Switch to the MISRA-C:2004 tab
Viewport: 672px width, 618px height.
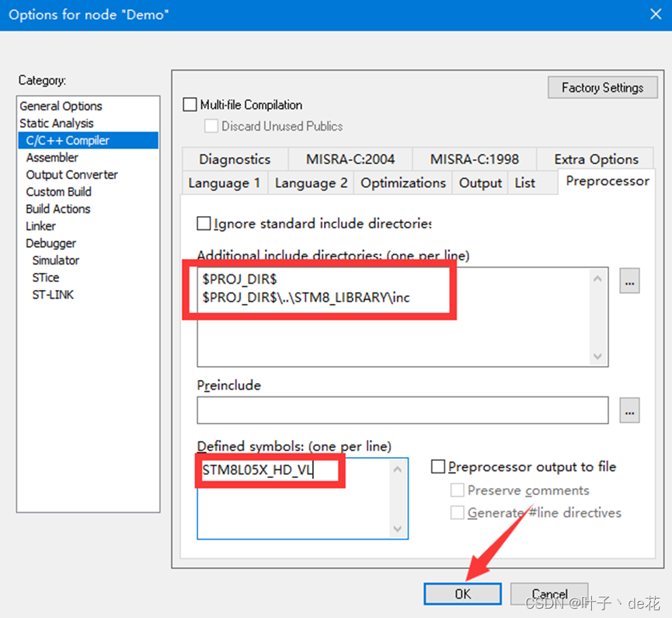pos(350,159)
